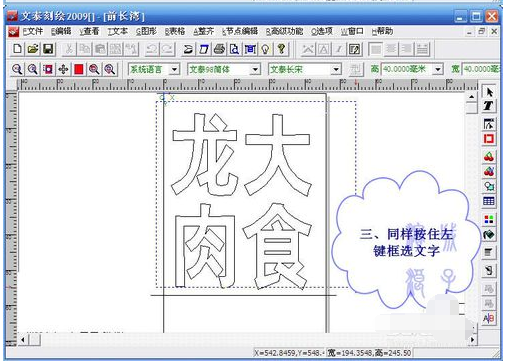
Task: Click the vertical scrollbar up arrow
Action: [471, 97]
